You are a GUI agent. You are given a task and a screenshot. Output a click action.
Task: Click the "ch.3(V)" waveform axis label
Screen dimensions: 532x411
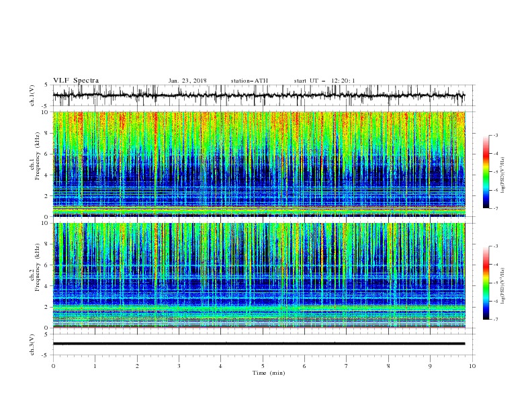click(x=32, y=345)
